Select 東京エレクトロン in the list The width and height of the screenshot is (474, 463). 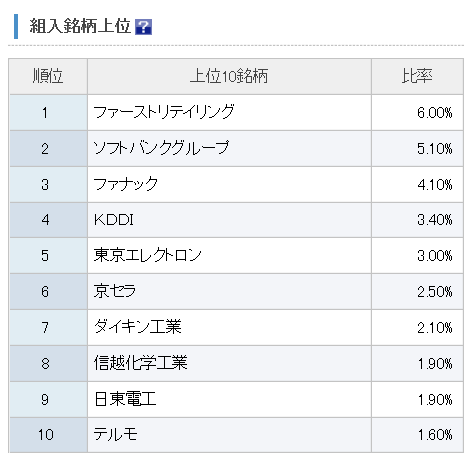(147, 256)
